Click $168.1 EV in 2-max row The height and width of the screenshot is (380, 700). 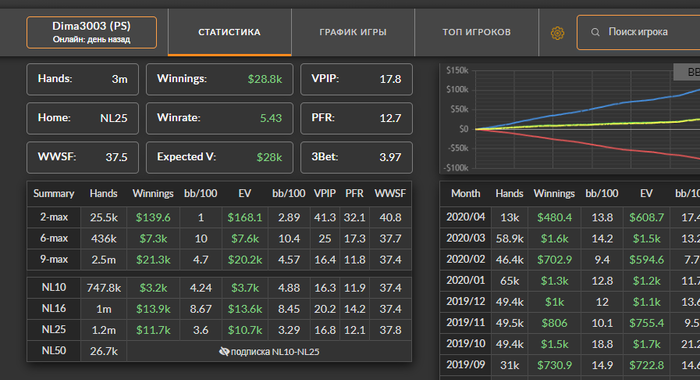[245, 217]
